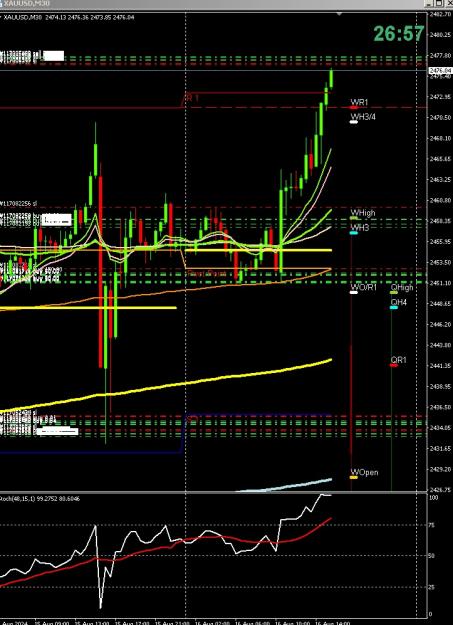Click the 15 Aug 13:00 time axis label
This screenshot has height=625, width=453.
pos(92,622)
